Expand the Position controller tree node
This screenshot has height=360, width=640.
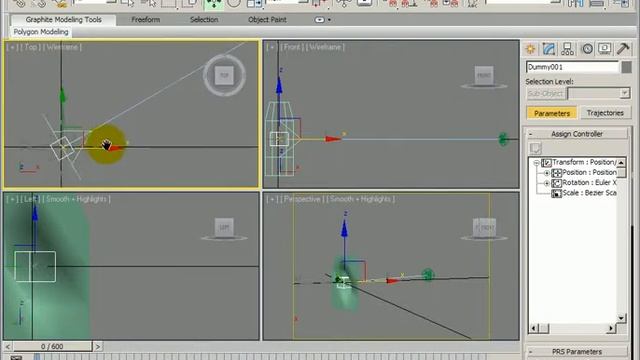coord(547,173)
